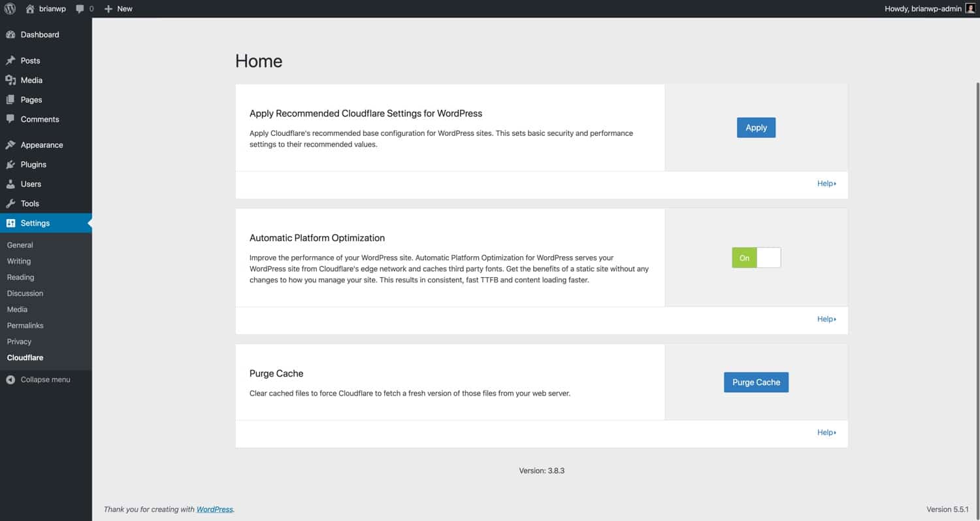The image size is (980, 521).
Task: Expand Help under Purge Cache
Action: click(825, 432)
